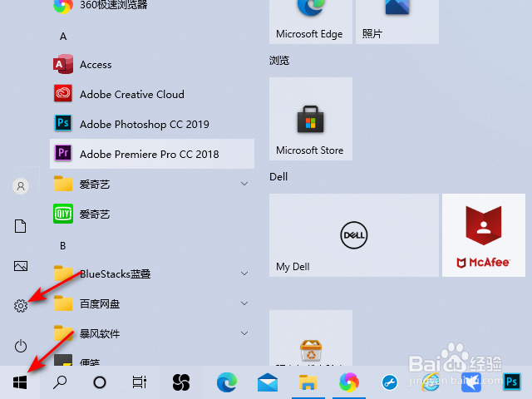
Task: Click the Power icon
Action: [x=20, y=346]
